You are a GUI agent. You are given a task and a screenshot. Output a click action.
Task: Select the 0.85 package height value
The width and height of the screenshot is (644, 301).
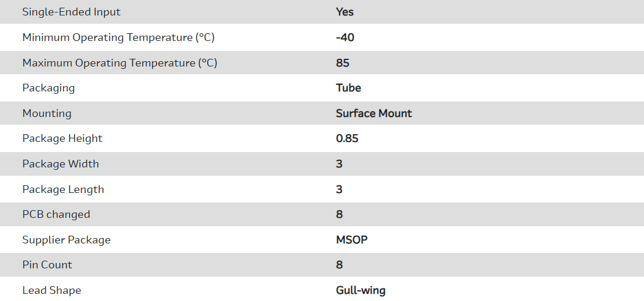point(347,138)
